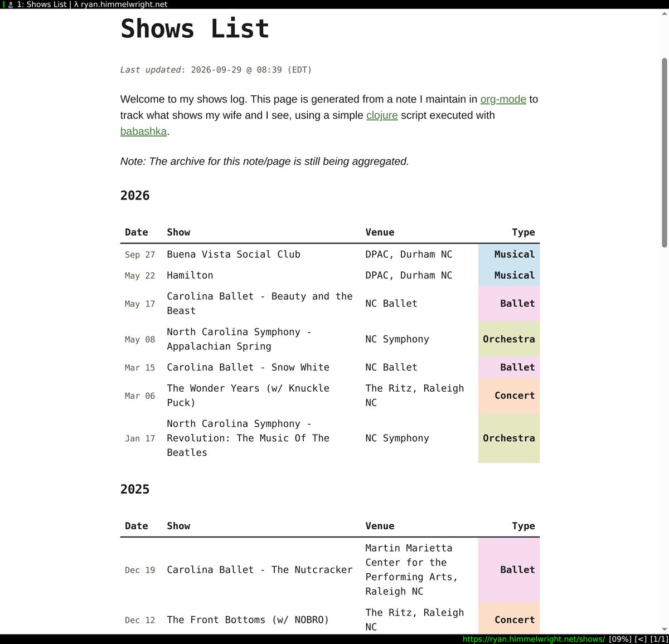This screenshot has width=669, height=644.
Task: Click the Jan 17 date cell
Action: tap(140, 438)
